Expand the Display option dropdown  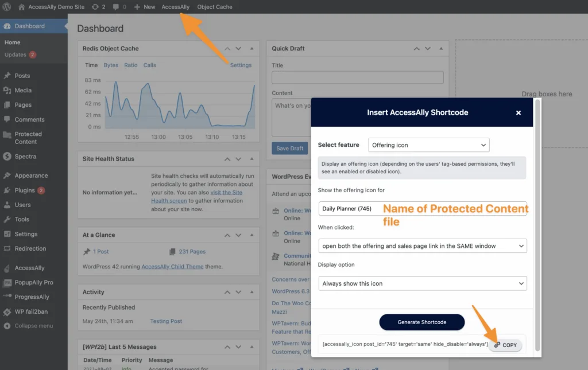pyautogui.click(x=422, y=283)
